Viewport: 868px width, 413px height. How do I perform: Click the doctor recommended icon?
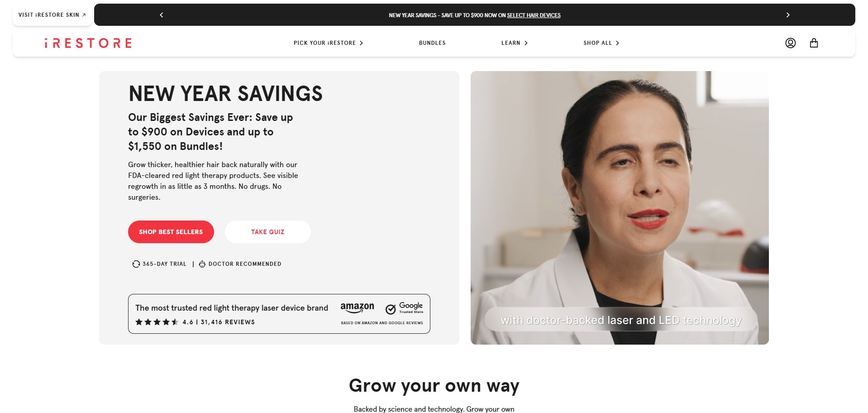[202, 264]
